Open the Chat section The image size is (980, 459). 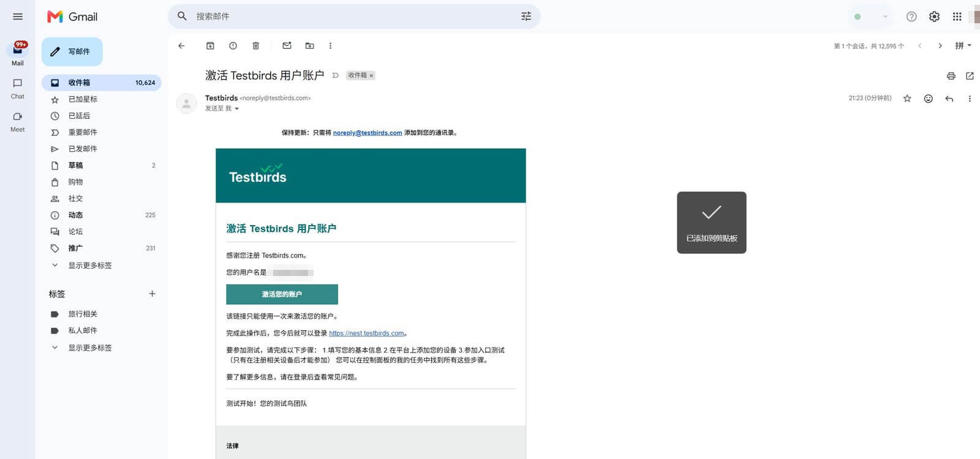[18, 88]
